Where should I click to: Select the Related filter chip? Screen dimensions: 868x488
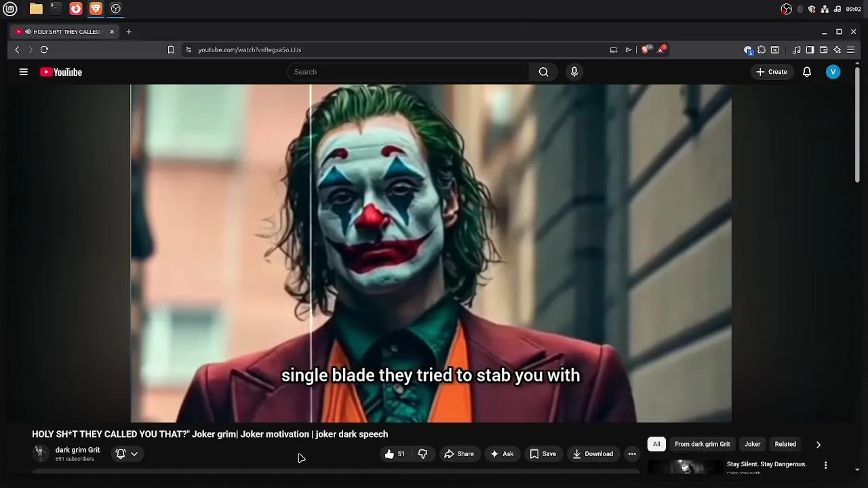pyautogui.click(x=785, y=445)
